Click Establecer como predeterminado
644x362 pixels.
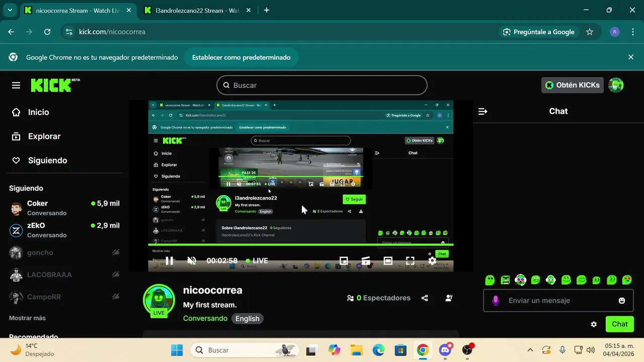pos(242,57)
